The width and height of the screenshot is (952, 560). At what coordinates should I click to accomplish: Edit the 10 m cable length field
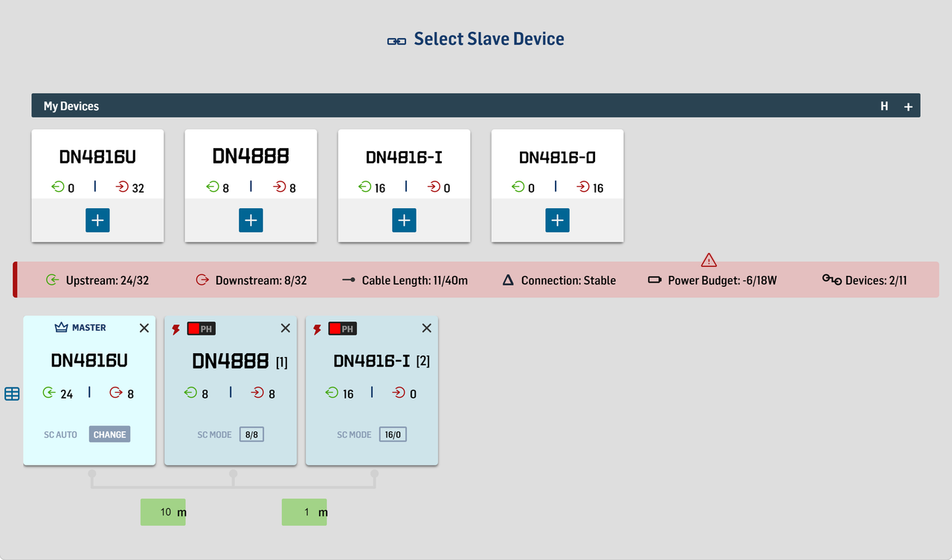tap(163, 512)
